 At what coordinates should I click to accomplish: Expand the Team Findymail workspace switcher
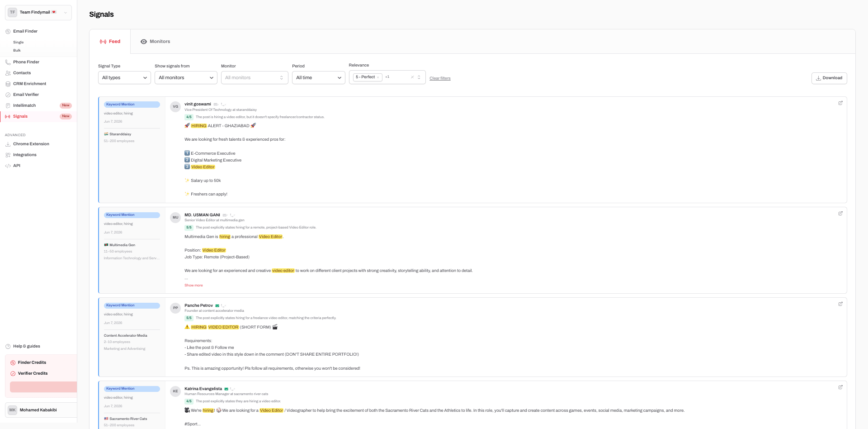point(38,12)
